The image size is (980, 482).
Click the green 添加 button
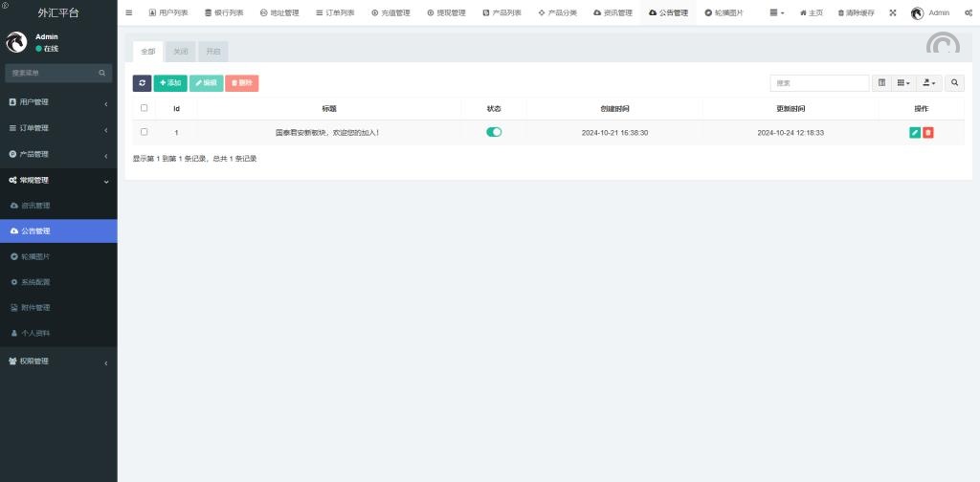(170, 83)
